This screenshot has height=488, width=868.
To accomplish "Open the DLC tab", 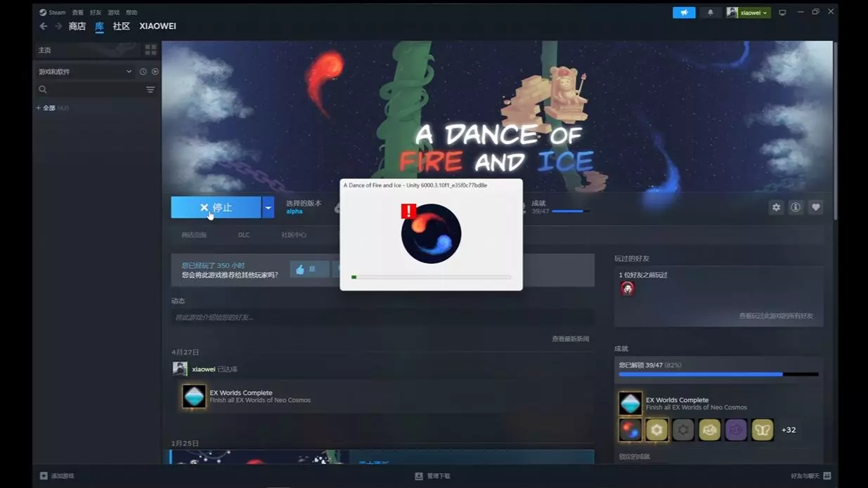I will pyautogui.click(x=244, y=235).
